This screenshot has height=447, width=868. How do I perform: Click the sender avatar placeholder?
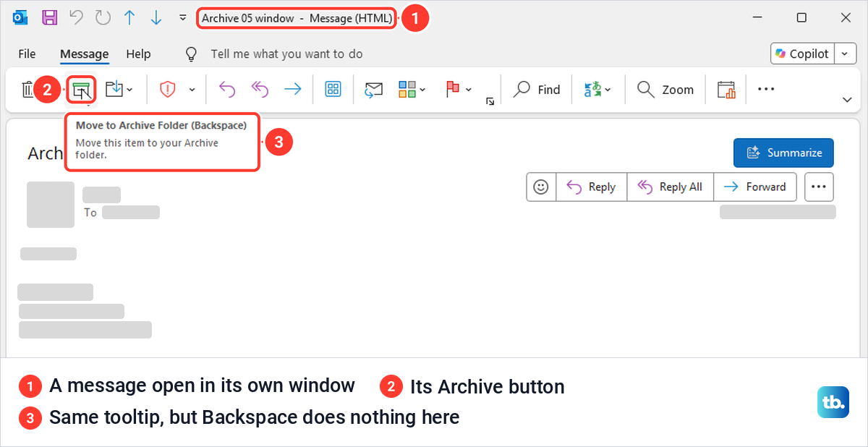(x=51, y=205)
